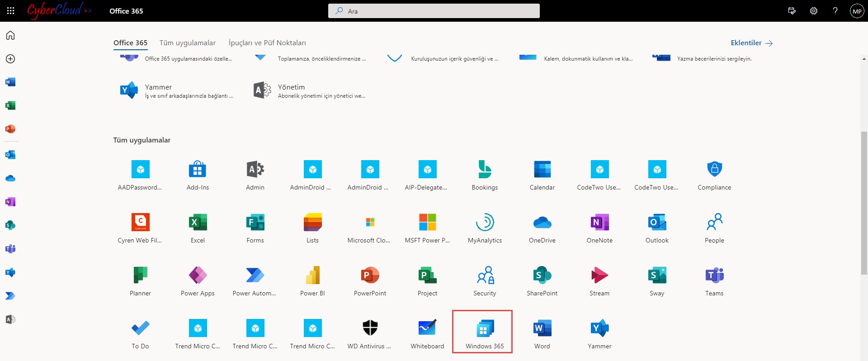
Task: Open the Compliance app tile
Action: tap(714, 176)
